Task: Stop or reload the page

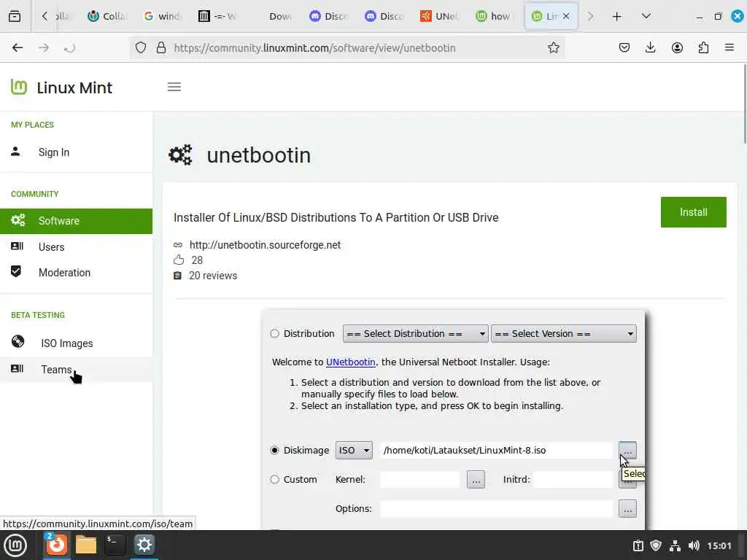Action: (69, 47)
